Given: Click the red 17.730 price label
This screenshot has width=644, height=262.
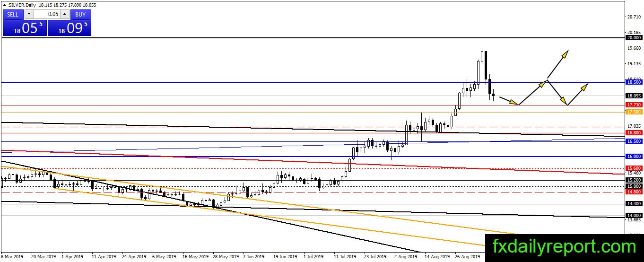Looking at the screenshot, I should (x=634, y=105).
